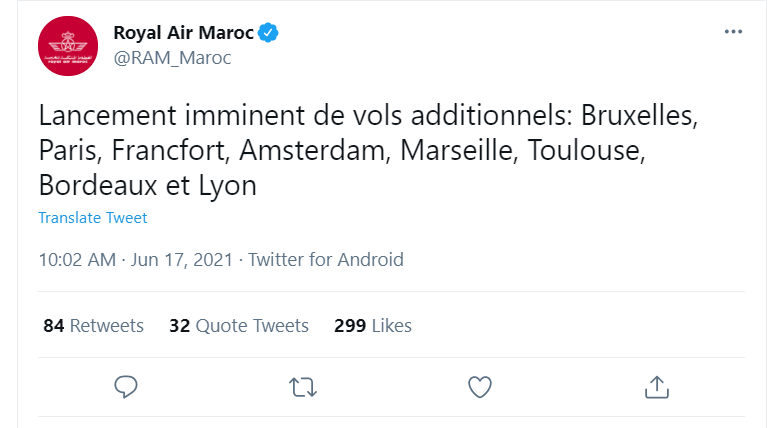Show the 32 Quote Tweets

pos(239,326)
